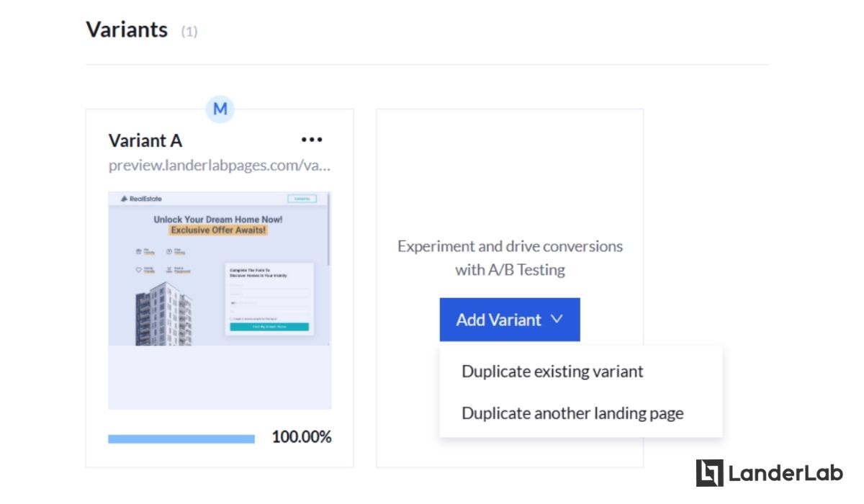Click the preview thumbnail's vertical scrollbar
Image resolution: width=864 pixels, height=504 pixels.
[329, 229]
